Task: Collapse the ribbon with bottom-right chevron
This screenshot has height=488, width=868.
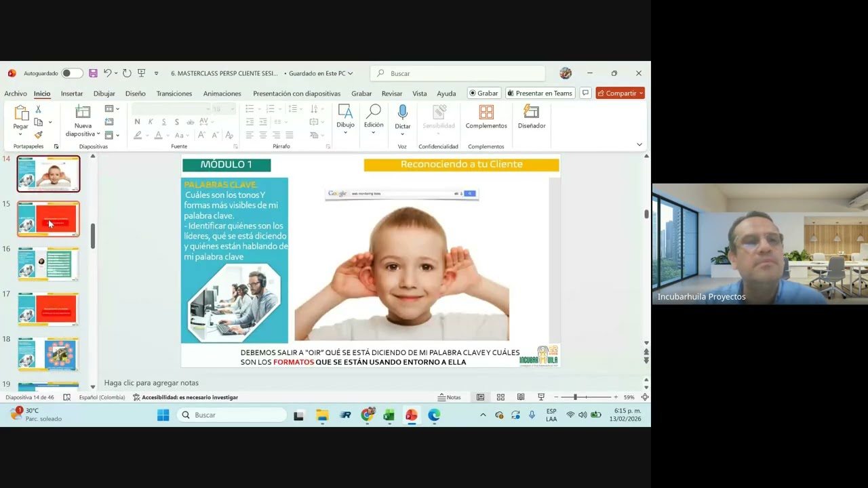Action: point(639,144)
